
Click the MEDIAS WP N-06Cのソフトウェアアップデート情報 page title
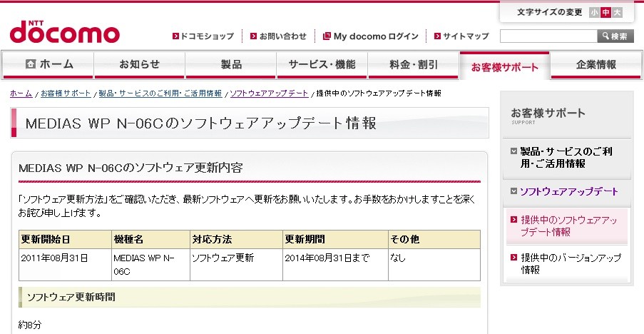(x=201, y=123)
